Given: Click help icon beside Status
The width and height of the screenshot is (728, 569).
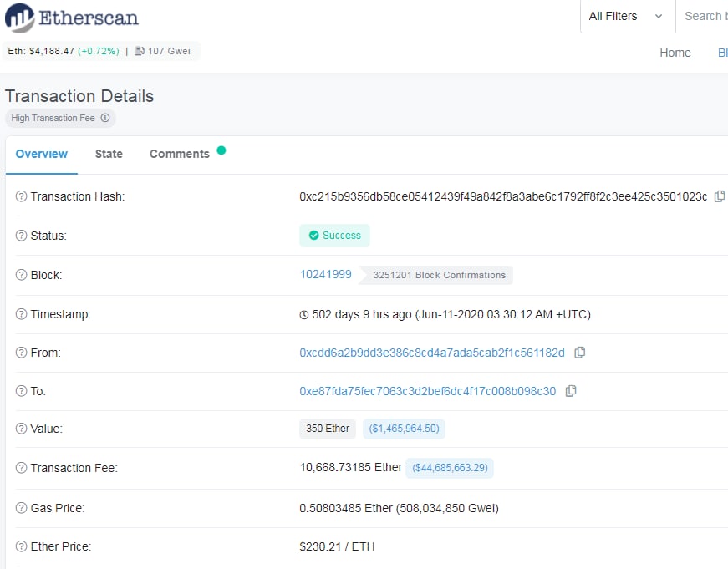Looking at the screenshot, I should coord(22,236).
